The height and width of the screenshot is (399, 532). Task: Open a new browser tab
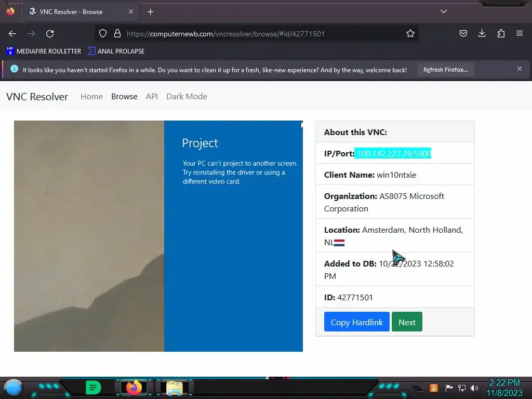[x=150, y=12]
